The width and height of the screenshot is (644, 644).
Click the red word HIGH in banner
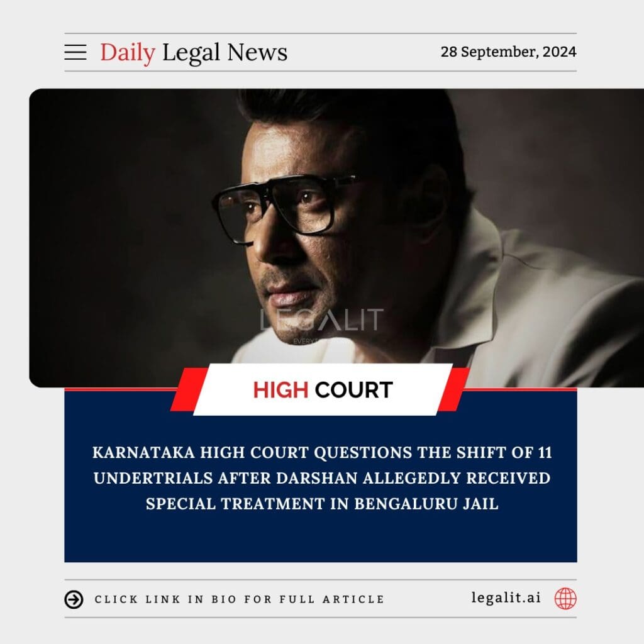[280, 390]
